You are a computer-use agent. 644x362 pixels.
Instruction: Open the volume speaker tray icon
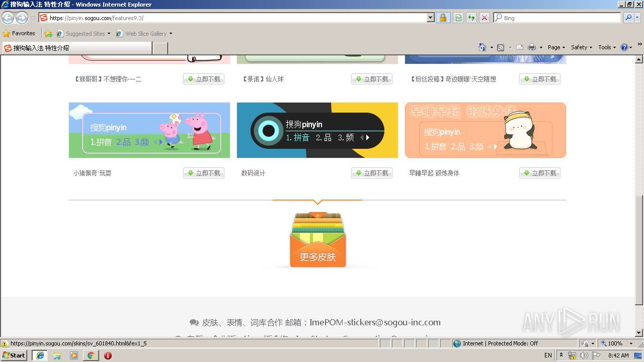coord(584,355)
